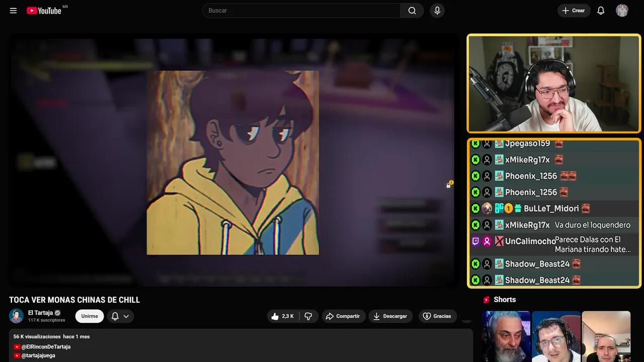Expand the notification options chevron
Viewport: 644px width, 362px height.
(126, 316)
